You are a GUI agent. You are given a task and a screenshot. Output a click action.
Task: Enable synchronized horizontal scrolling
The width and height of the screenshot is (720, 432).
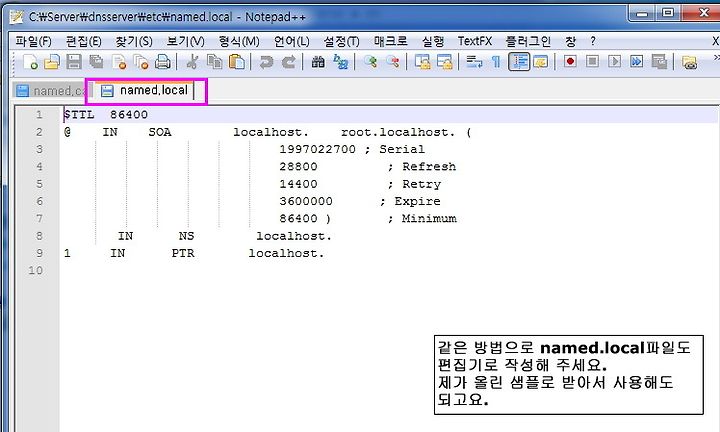[x=444, y=62]
